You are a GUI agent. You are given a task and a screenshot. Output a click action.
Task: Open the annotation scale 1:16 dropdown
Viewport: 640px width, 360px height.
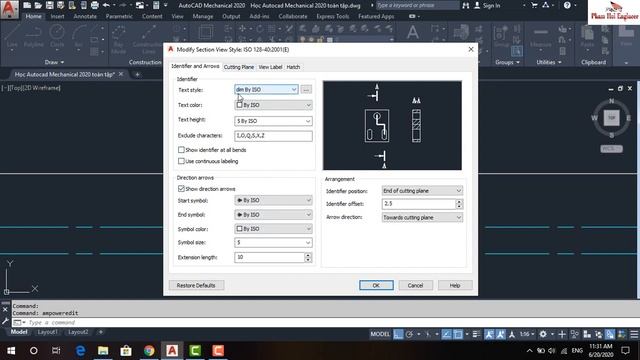tap(527, 334)
